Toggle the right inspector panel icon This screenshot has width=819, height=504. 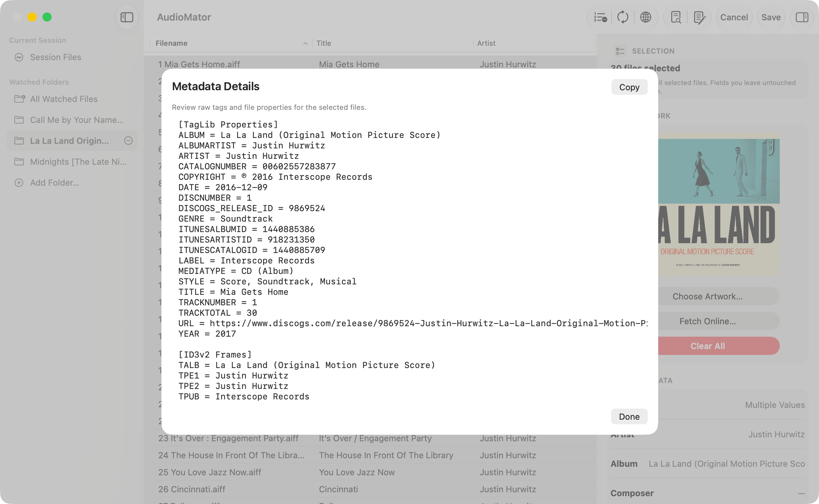(x=802, y=17)
